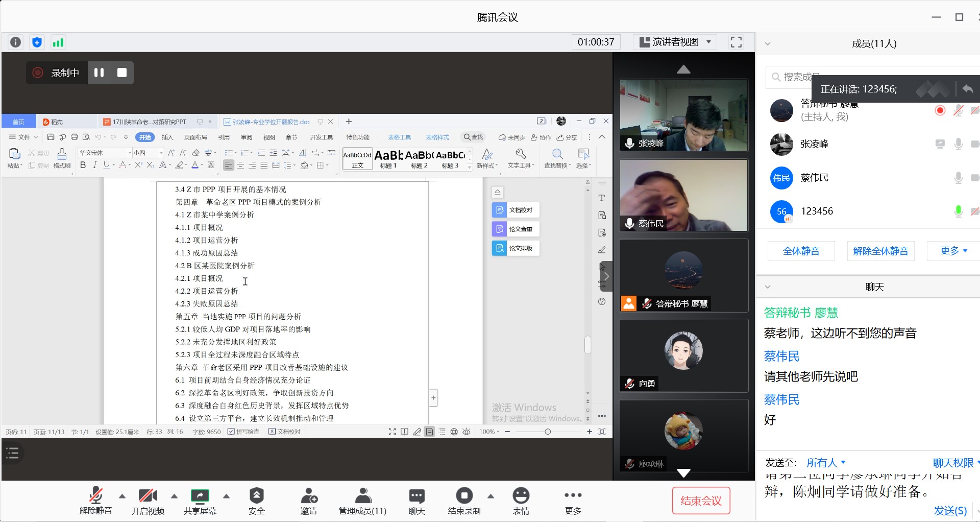
Task: Toggle microphone for member 蔡伟民
Action: click(959, 178)
